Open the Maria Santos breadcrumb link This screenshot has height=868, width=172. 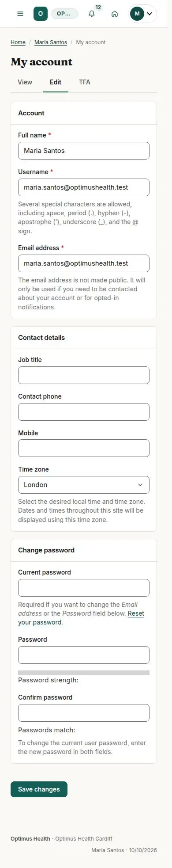pos(51,42)
